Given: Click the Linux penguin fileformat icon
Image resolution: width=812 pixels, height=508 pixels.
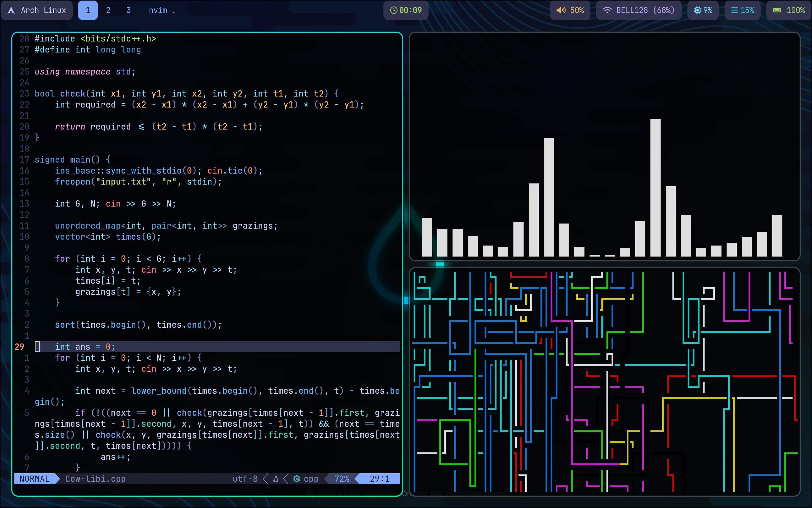Looking at the screenshot, I should point(276,479).
